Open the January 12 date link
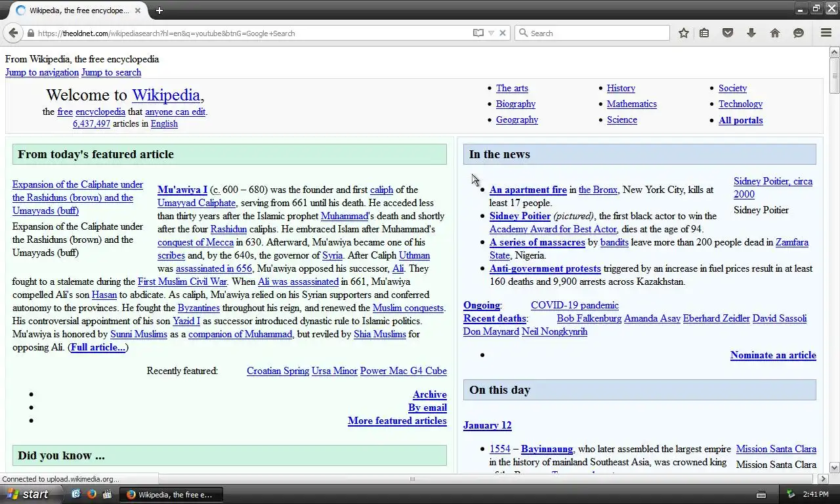Screen dimensions: 840x504 [487, 425]
